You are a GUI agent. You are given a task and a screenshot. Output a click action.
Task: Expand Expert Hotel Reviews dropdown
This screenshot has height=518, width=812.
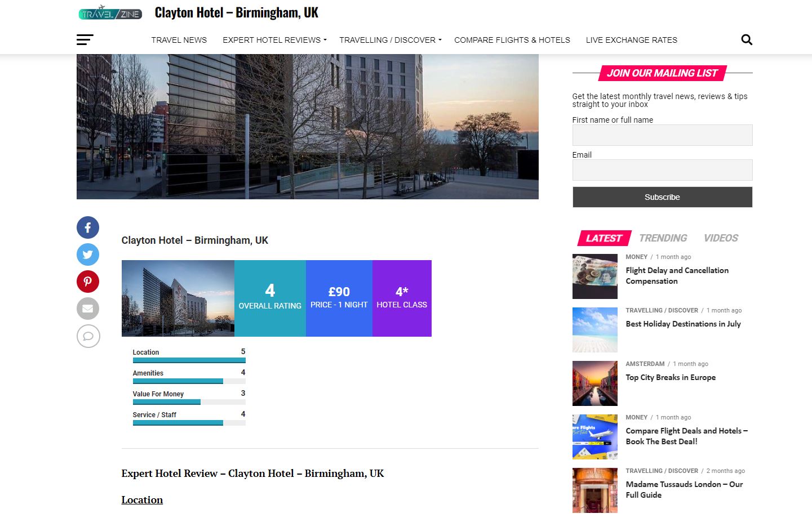point(274,40)
